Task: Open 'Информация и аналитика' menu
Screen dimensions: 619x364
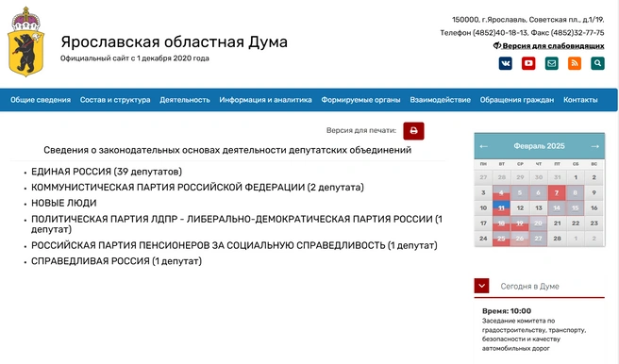Action: click(x=266, y=100)
